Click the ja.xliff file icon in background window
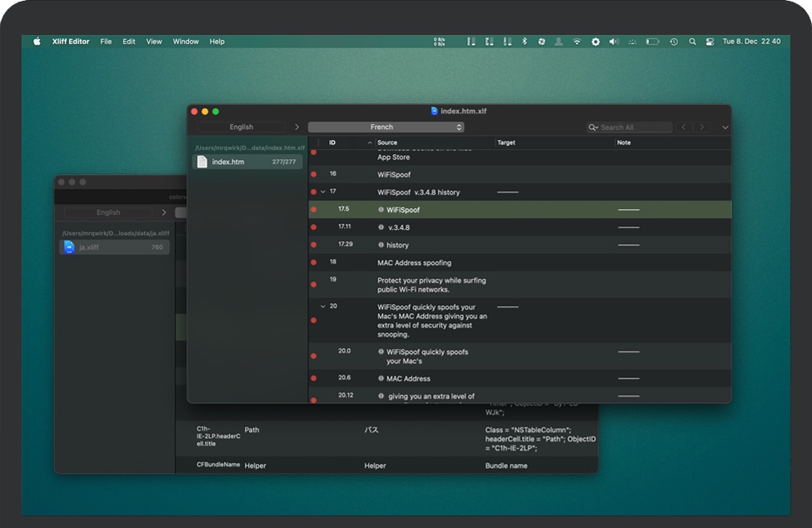Image resolution: width=812 pixels, height=528 pixels. pyautogui.click(x=69, y=247)
